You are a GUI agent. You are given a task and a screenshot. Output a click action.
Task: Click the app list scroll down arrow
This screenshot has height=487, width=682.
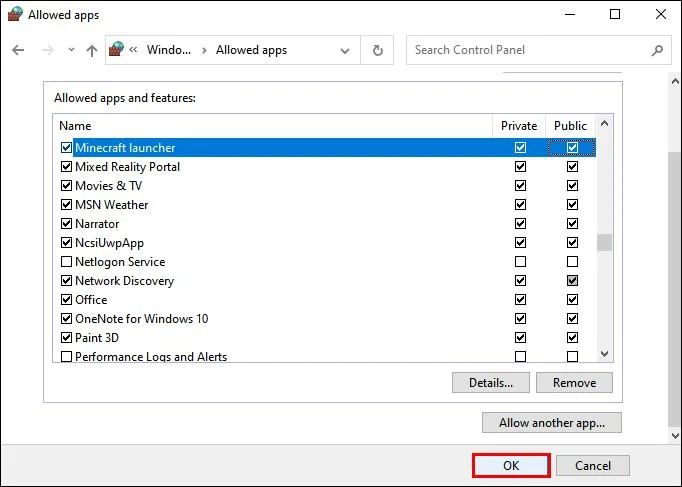[604, 354]
